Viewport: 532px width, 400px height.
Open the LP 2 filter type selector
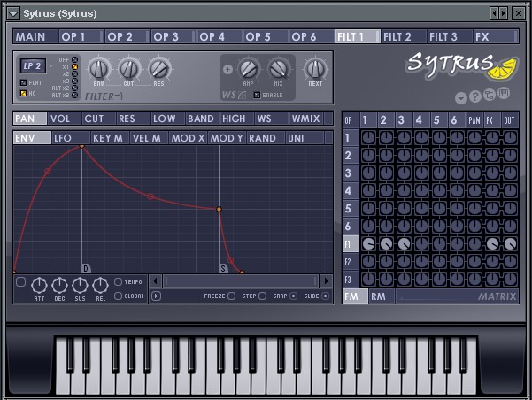click(33, 65)
